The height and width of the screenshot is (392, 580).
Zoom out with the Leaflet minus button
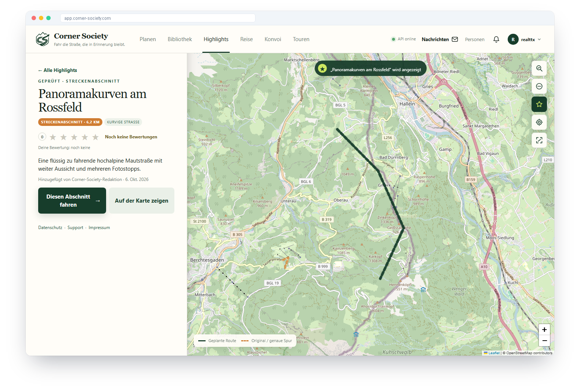(544, 341)
